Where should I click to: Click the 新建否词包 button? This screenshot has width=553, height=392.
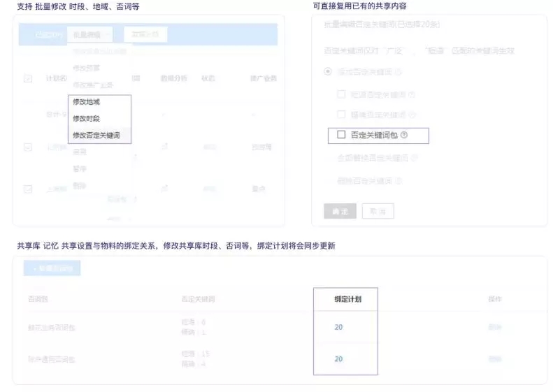[x=52, y=268]
